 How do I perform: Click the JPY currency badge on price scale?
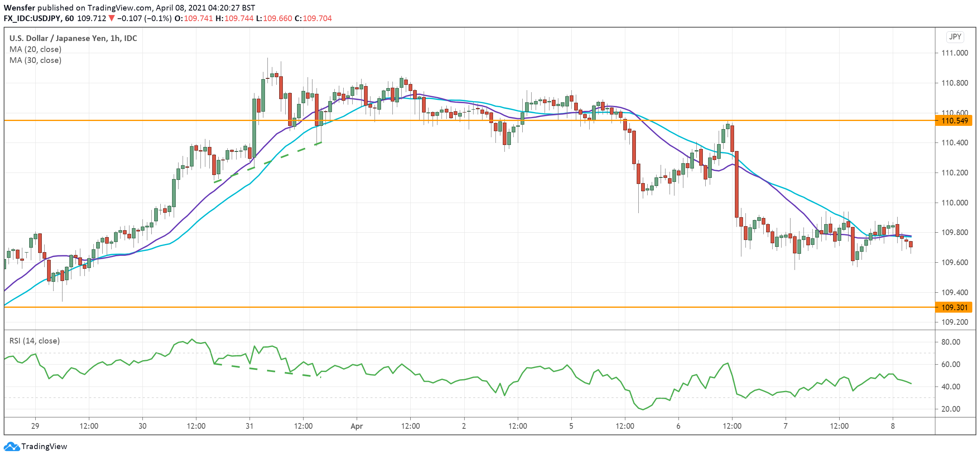click(x=955, y=37)
